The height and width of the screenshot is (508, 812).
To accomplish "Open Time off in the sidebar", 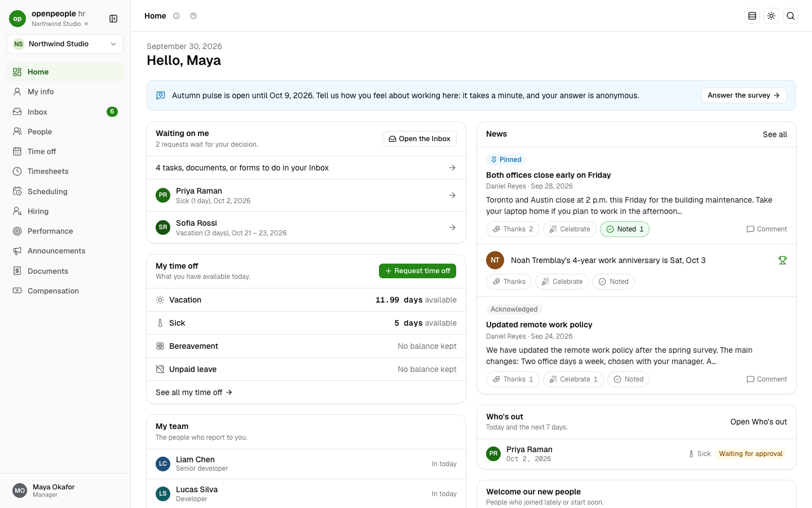I will 65,151.
